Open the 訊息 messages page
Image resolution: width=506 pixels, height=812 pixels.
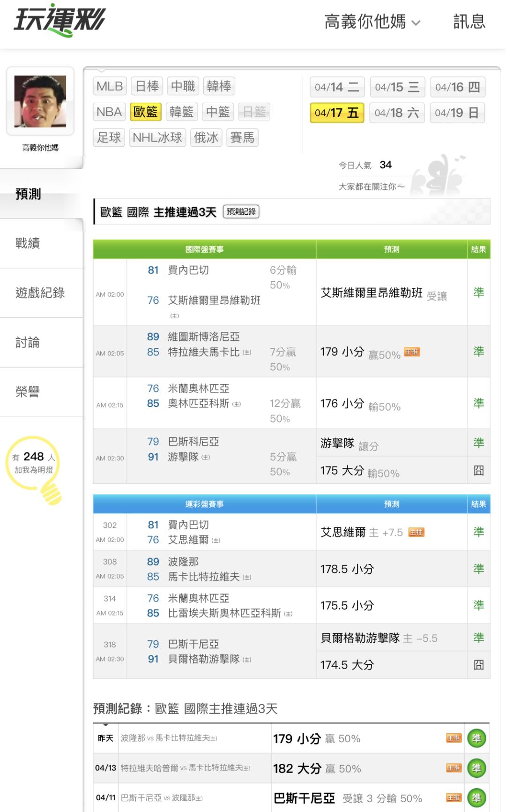[x=469, y=22]
